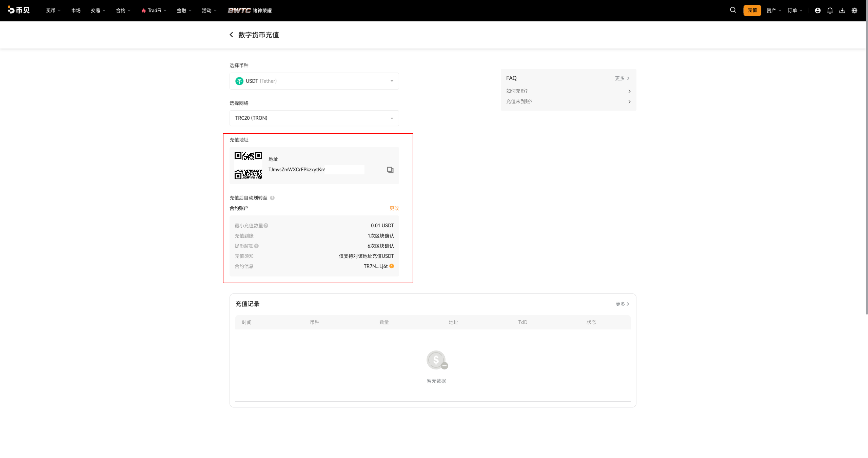
Task: Click the 1次区块确认 value
Action: pos(380,236)
